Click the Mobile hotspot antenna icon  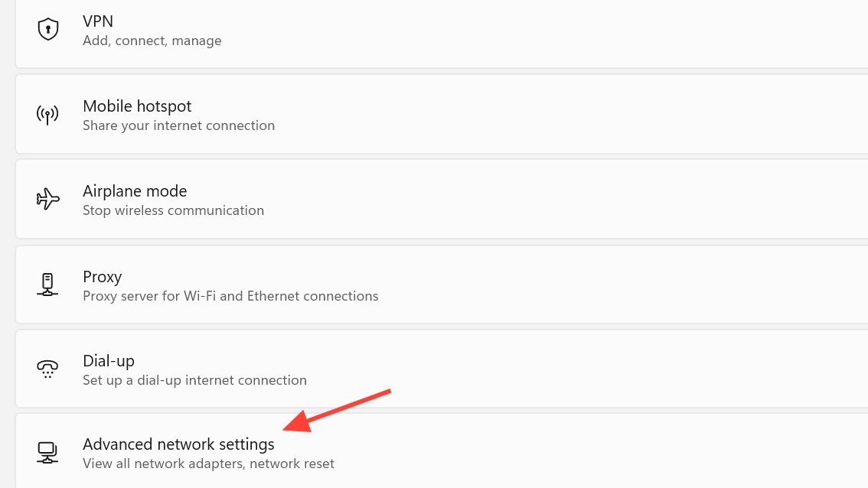click(x=48, y=115)
